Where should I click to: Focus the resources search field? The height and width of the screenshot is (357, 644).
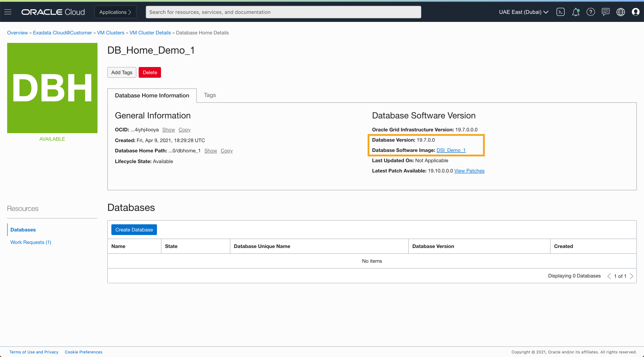tap(283, 12)
